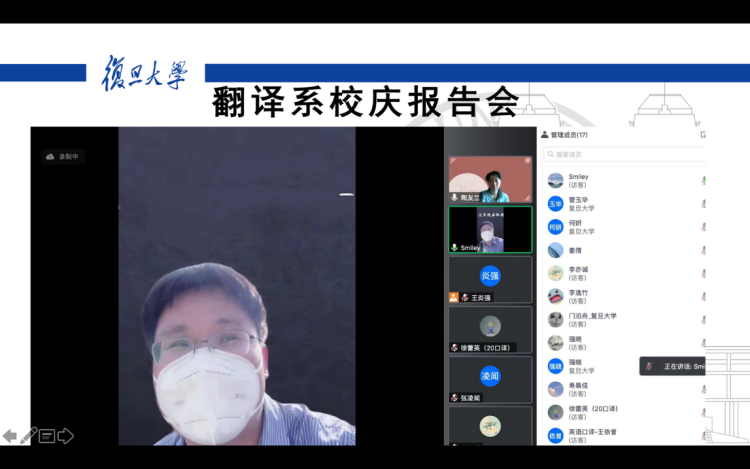Viewport: 750px width, 469px height.
Task: Toggle microphone icon on Smiley video tile
Action: click(x=454, y=247)
